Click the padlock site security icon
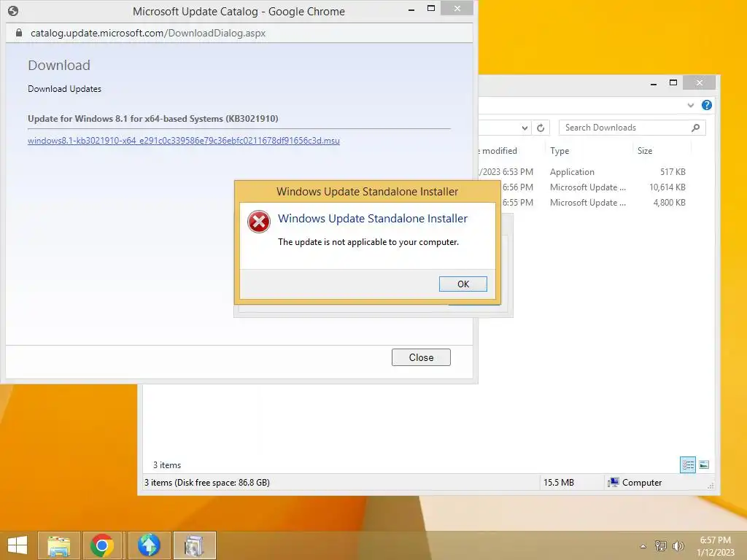 tap(18, 33)
